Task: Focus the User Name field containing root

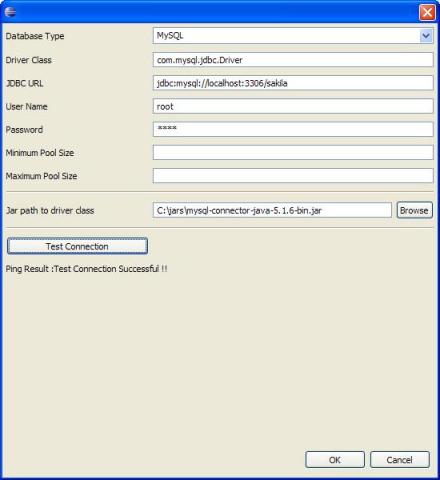Action: 293,106
